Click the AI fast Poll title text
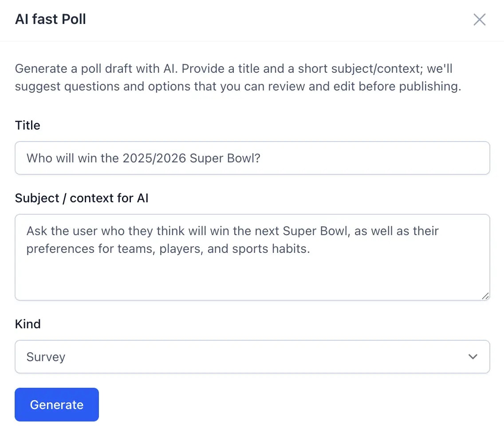Viewport: 504px width, 433px height. [50, 19]
